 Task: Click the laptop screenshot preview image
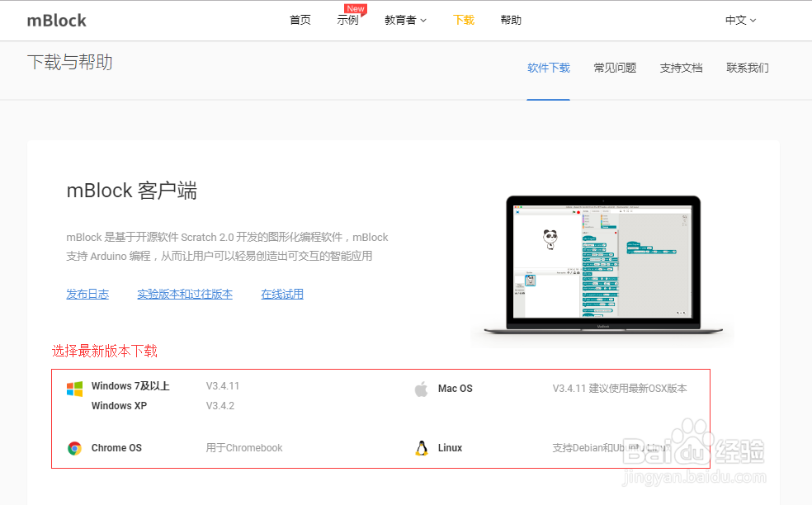603,264
